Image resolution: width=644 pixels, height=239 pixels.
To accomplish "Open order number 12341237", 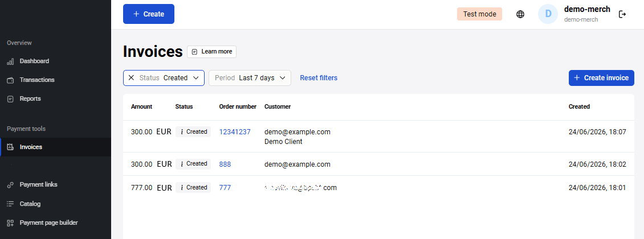I will (x=235, y=132).
